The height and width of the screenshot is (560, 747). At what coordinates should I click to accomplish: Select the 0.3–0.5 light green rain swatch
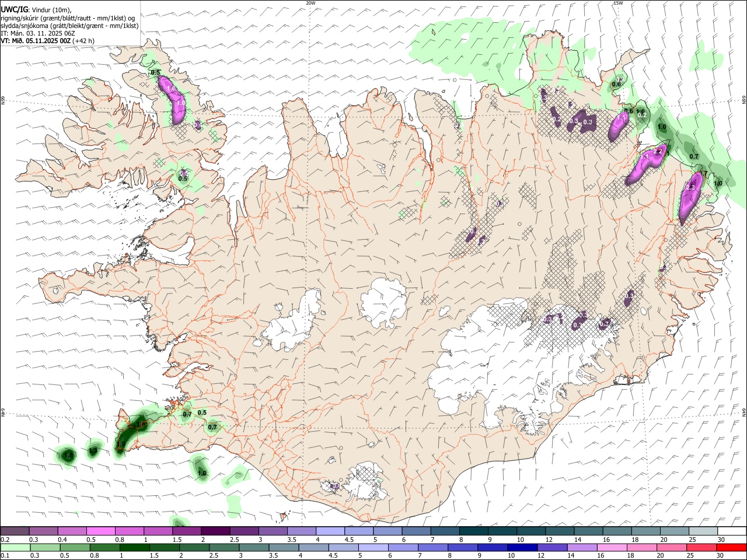(x=45, y=547)
